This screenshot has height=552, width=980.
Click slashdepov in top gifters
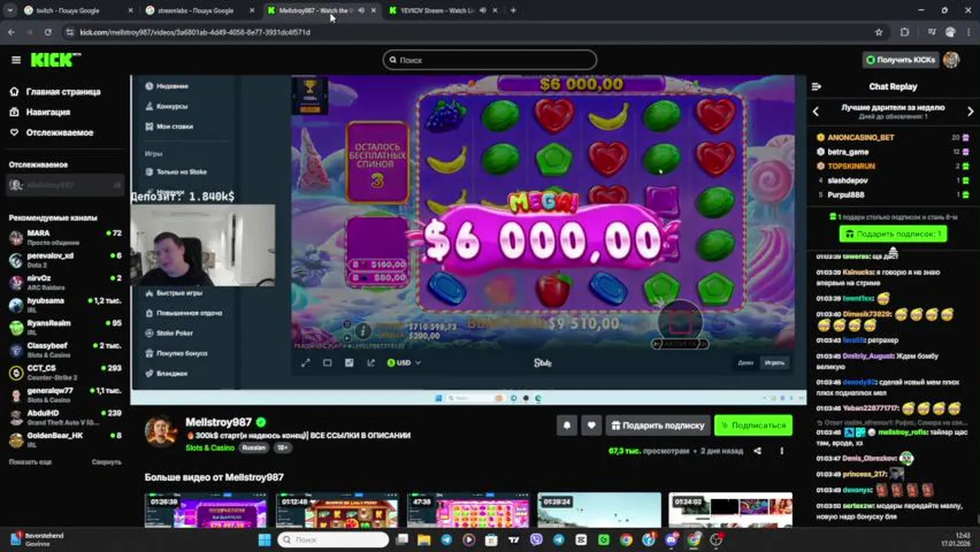pyautogui.click(x=847, y=181)
